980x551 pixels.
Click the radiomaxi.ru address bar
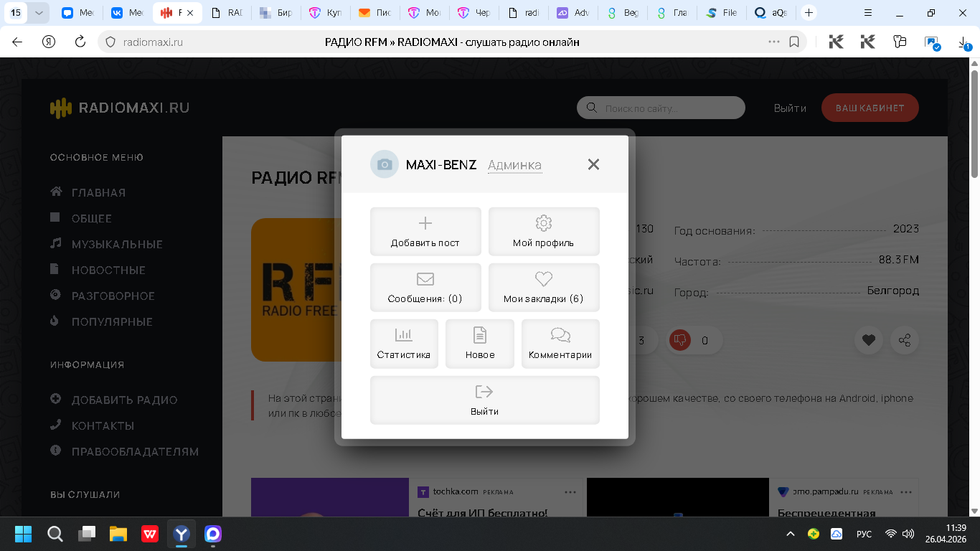click(452, 42)
